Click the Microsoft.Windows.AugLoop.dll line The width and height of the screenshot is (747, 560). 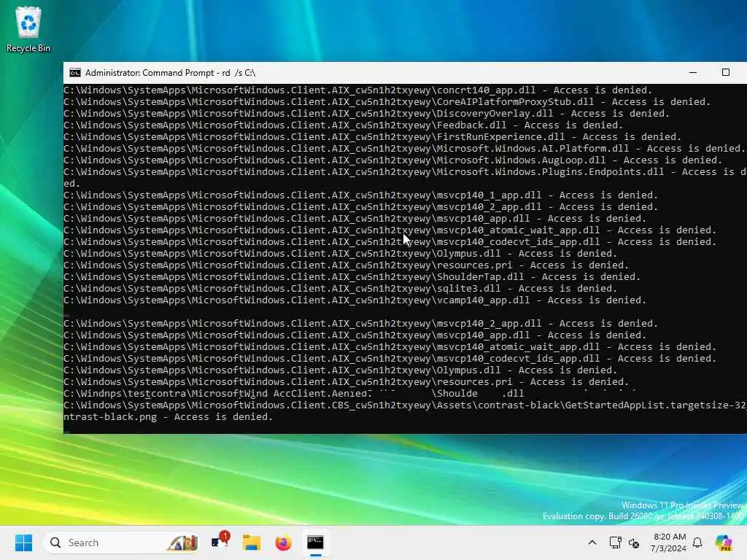(x=392, y=160)
